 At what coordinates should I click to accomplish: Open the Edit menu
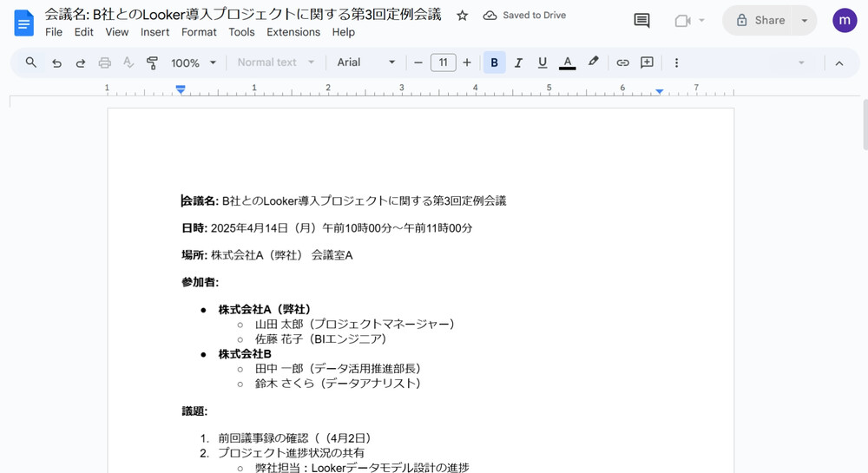(x=83, y=32)
